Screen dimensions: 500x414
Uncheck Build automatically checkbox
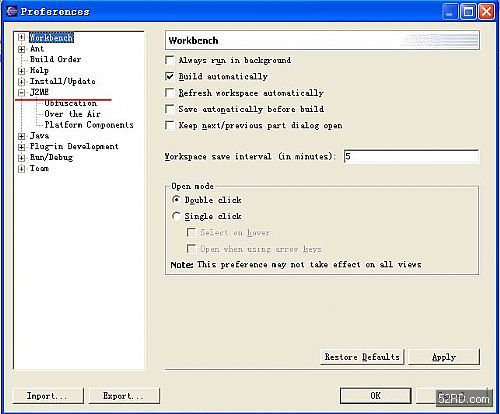pos(169,77)
